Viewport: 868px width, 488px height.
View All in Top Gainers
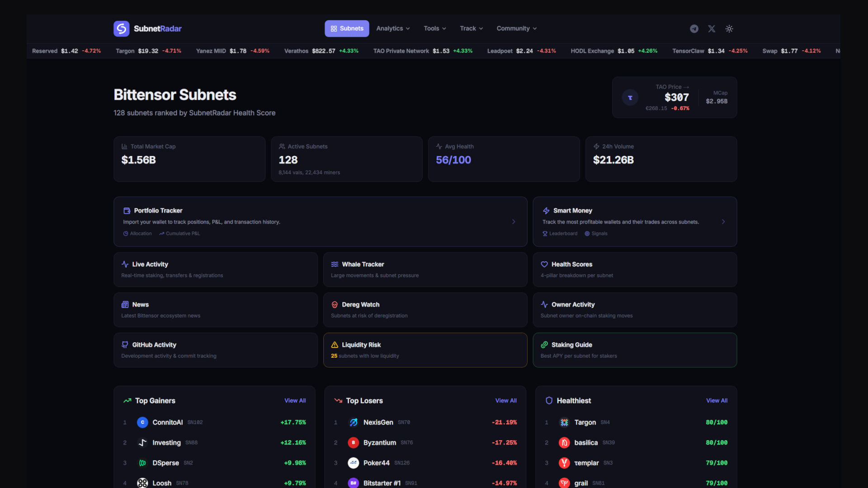point(295,401)
